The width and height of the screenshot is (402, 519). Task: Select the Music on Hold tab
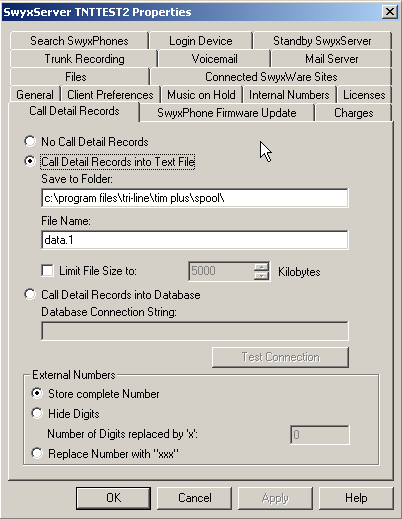click(201, 95)
